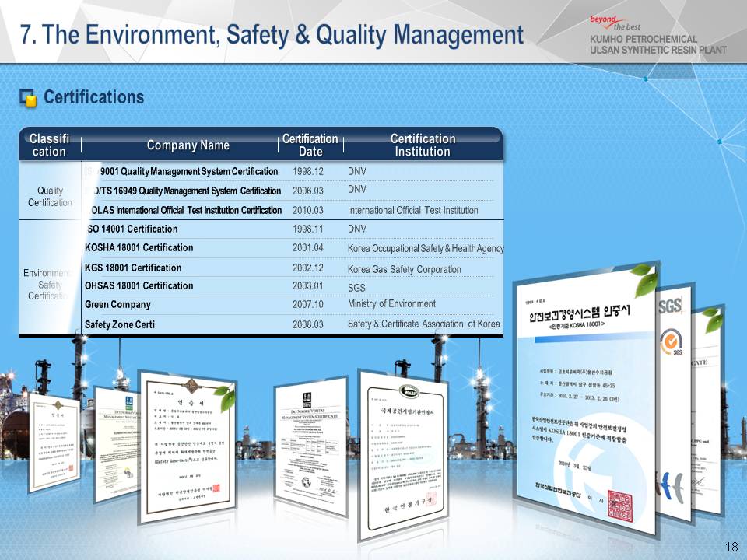Image resolution: width=747 pixels, height=560 pixels.
Task: Click the Safety Zone-Certi certificate image with leaf
Action: [188, 448]
